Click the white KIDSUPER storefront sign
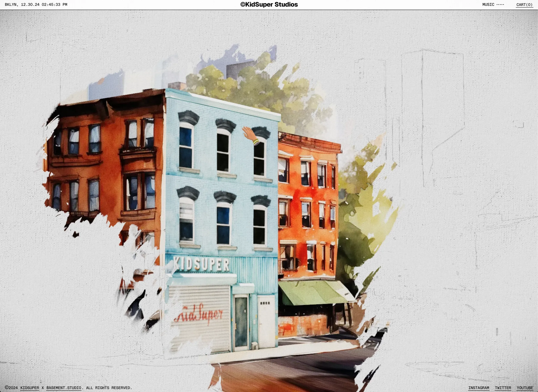The width and height of the screenshot is (538, 392). (201, 264)
